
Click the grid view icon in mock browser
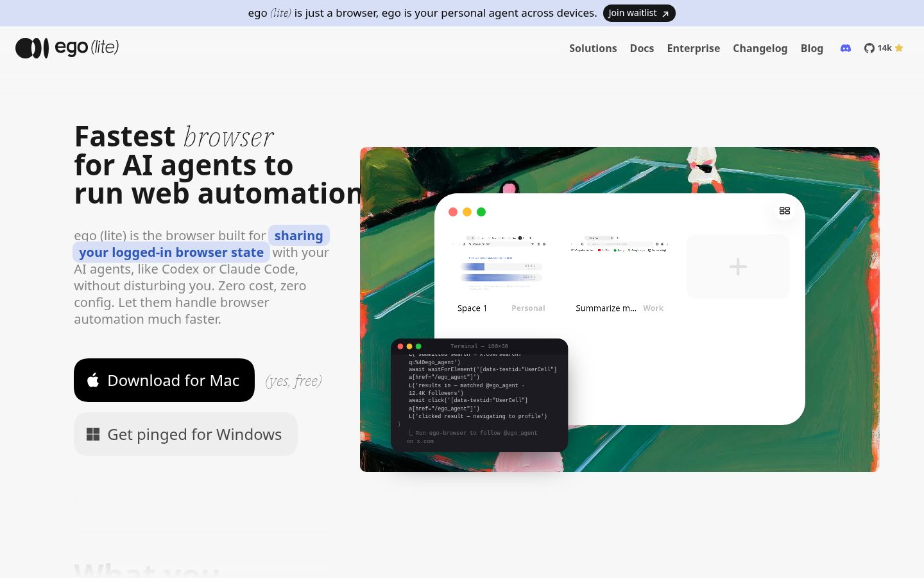click(785, 211)
